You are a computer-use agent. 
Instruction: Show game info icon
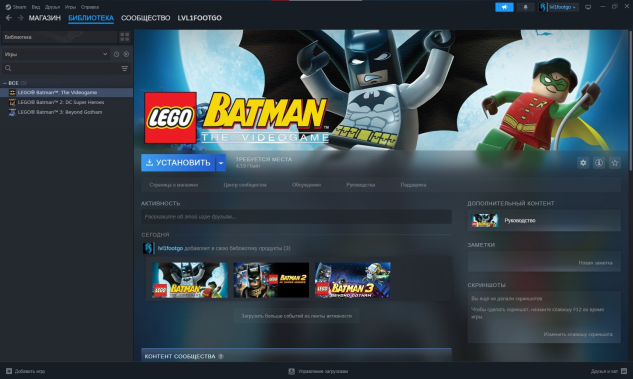pyautogui.click(x=599, y=163)
